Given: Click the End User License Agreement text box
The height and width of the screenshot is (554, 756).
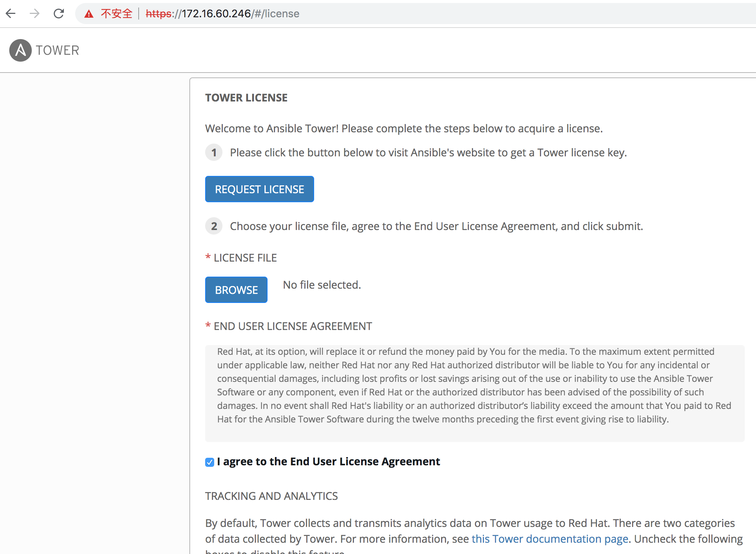Looking at the screenshot, I should tap(475, 393).
